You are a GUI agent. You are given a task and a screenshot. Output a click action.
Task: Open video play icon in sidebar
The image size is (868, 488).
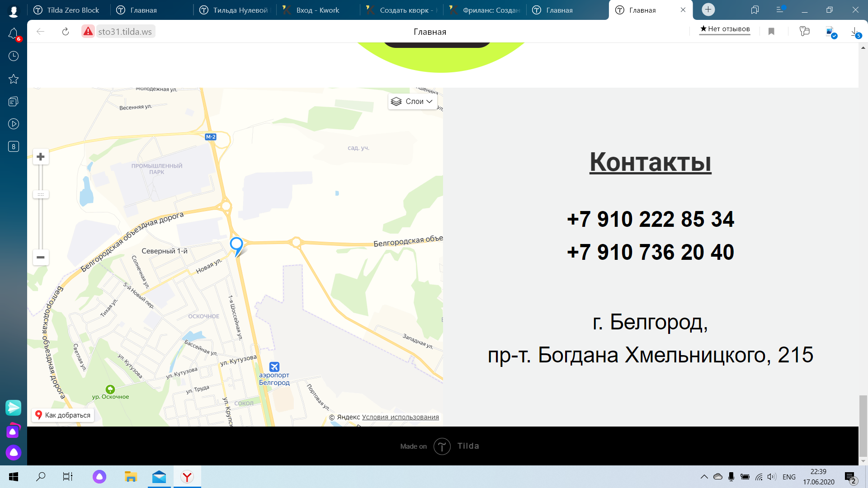[x=14, y=124]
